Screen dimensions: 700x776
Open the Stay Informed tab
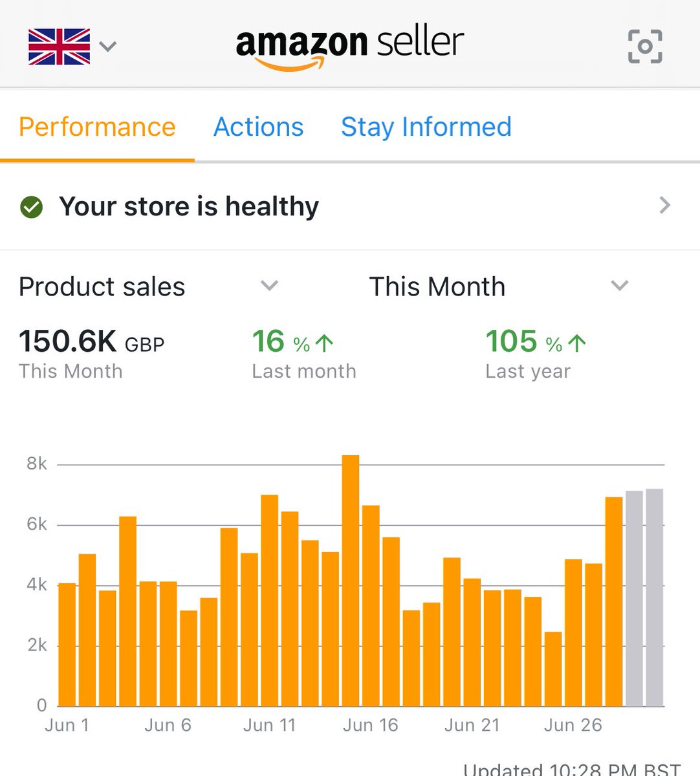click(x=426, y=127)
